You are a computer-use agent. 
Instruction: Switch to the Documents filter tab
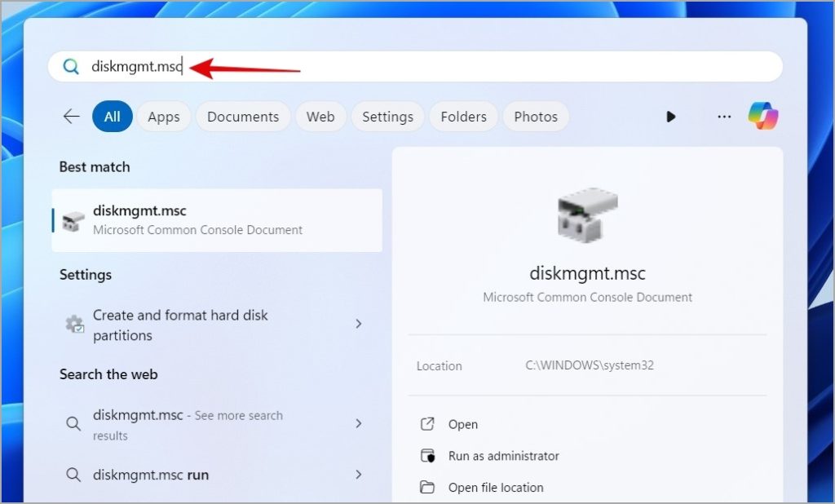point(243,116)
